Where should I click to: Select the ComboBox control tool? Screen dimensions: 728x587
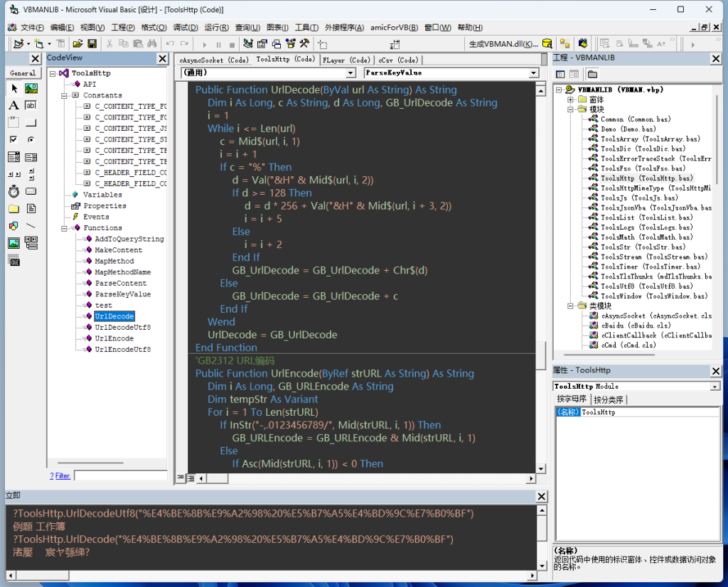pyautogui.click(x=14, y=157)
